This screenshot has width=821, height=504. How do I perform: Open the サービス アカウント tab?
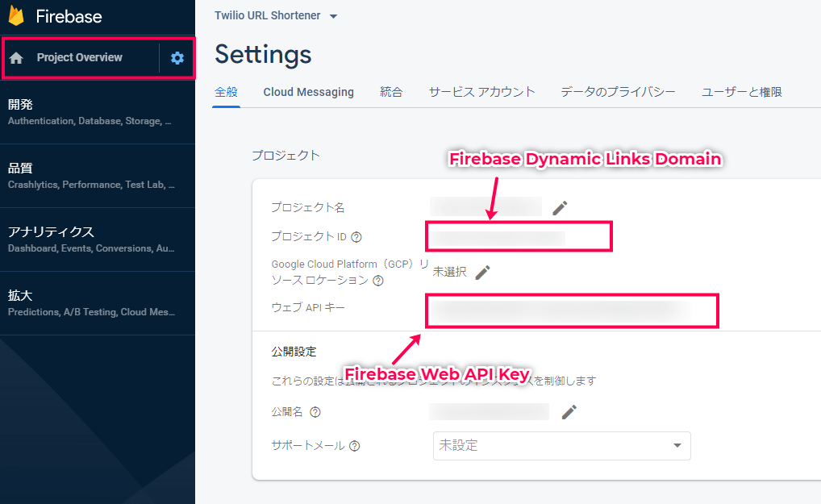481,92
